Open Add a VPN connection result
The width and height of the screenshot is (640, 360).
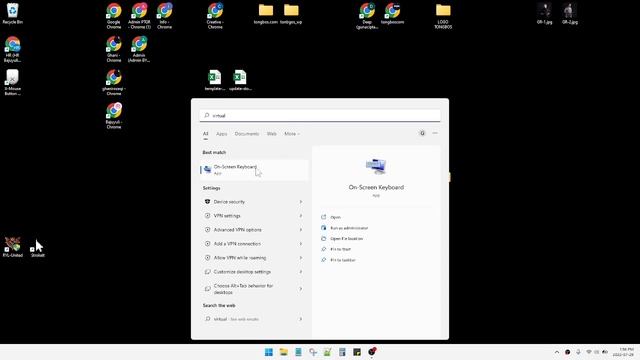tap(237, 244)
